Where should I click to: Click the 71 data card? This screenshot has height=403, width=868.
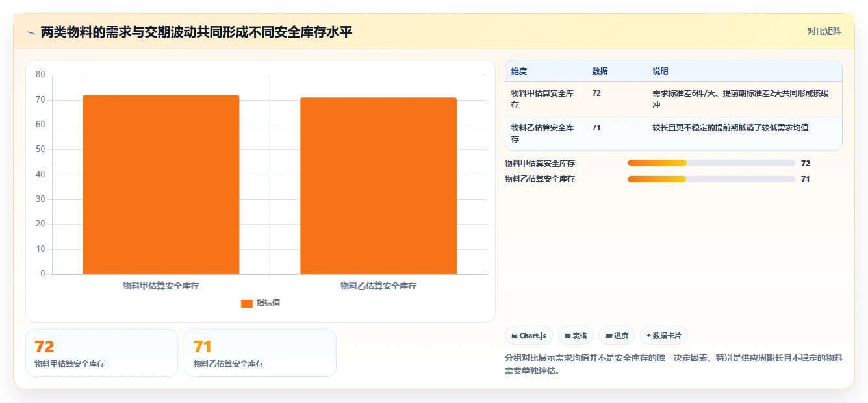pyautogui.click(x=261, y=353)
